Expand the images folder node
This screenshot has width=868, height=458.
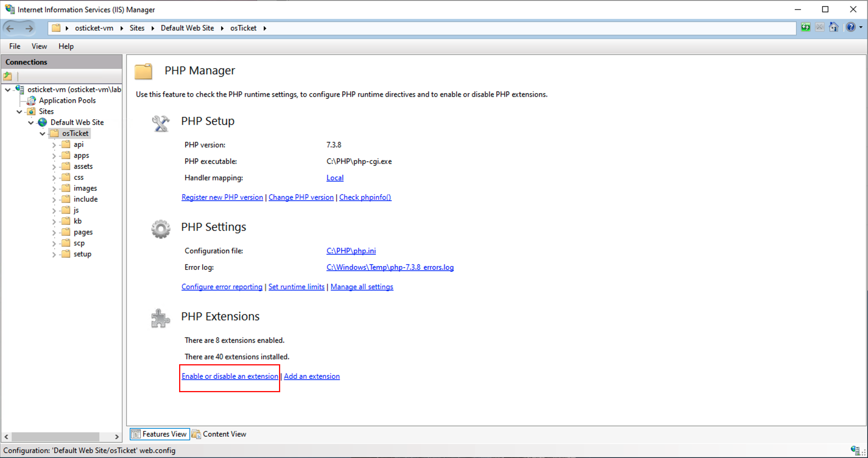coord(54,188)
